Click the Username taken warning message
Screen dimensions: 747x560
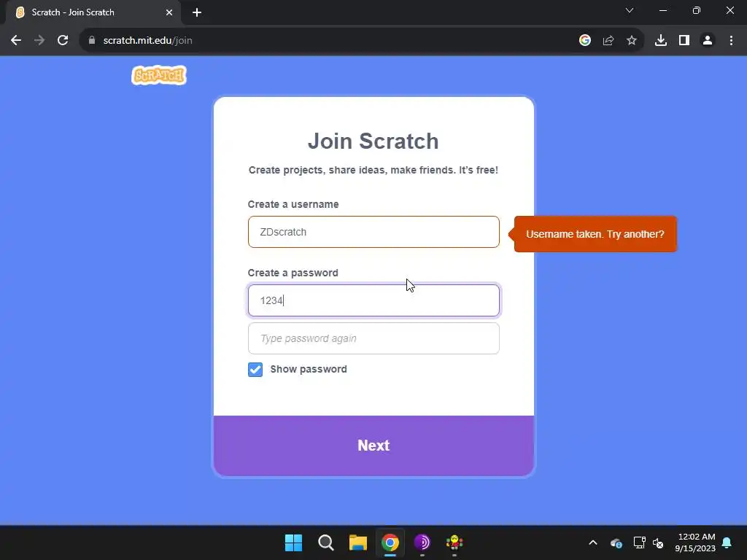click(595, 234)
